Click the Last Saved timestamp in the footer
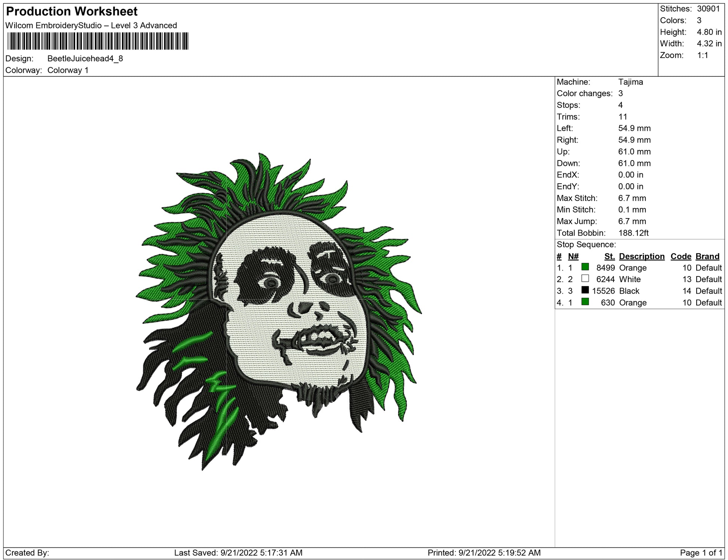The height and width of the screenshot is (560, 728). coord(238,553)
